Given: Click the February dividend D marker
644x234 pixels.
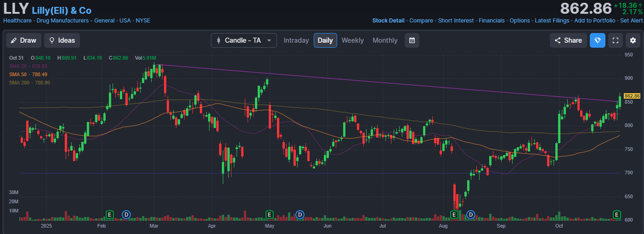Looking at the screenshot, I should pyautogui.click(x=126, y=214).
